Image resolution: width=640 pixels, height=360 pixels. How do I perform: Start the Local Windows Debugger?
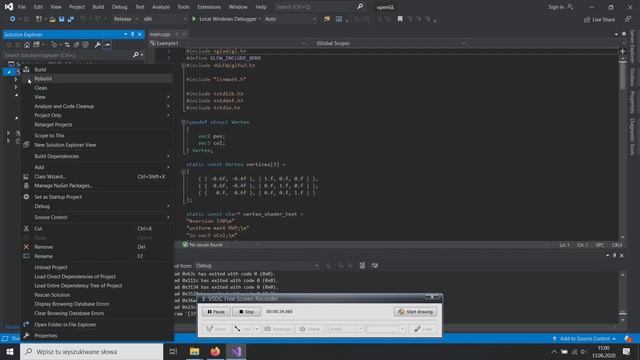coord(226,19)
